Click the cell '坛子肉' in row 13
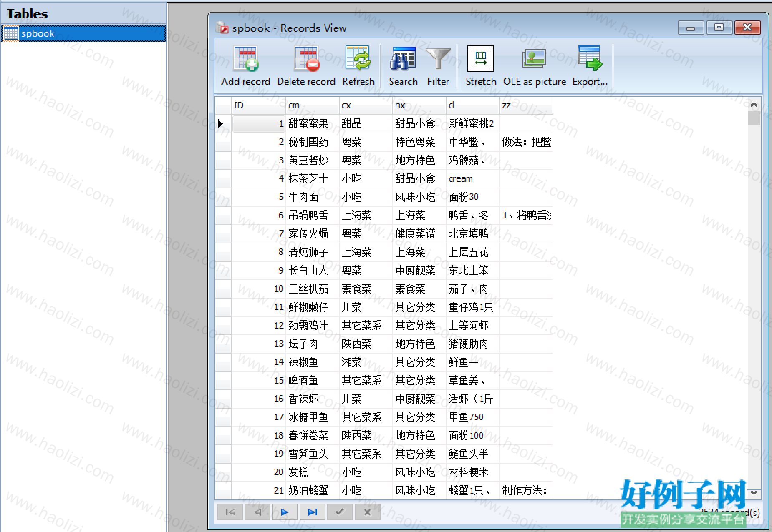This screenshot has height=532, width=772. tap(313, 344)
